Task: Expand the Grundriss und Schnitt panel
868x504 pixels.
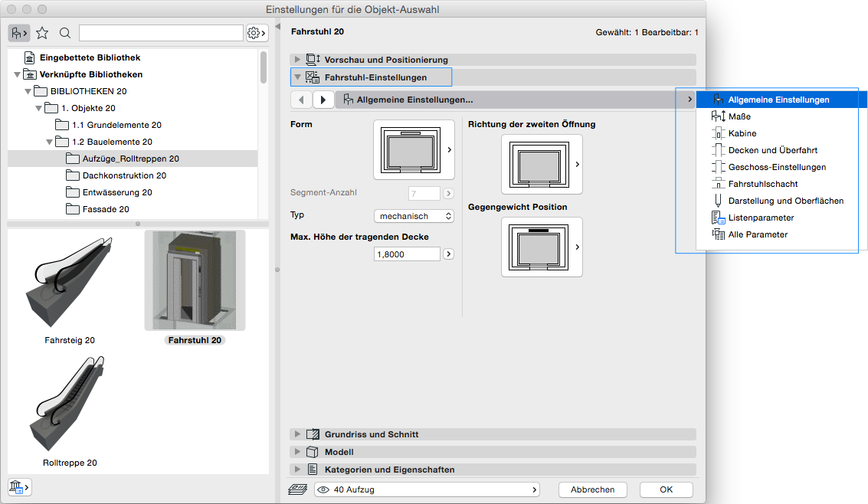Action: point(298,434)
